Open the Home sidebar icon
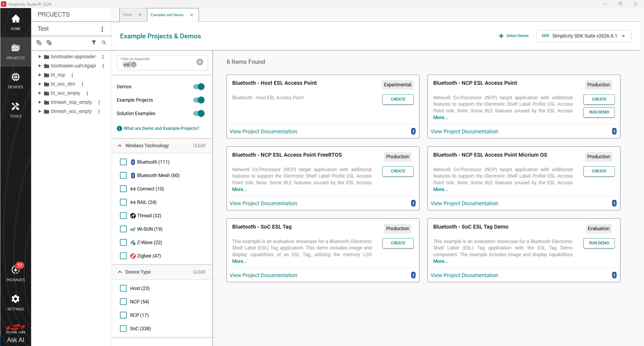The width and height of the screenshot is (644, 346). click(x=15, y=22)
